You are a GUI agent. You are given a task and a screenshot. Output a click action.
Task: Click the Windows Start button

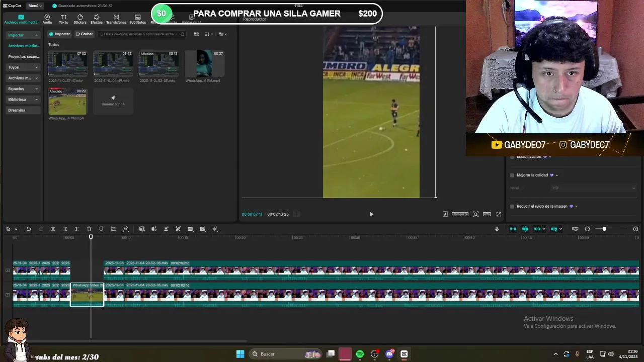240,354
